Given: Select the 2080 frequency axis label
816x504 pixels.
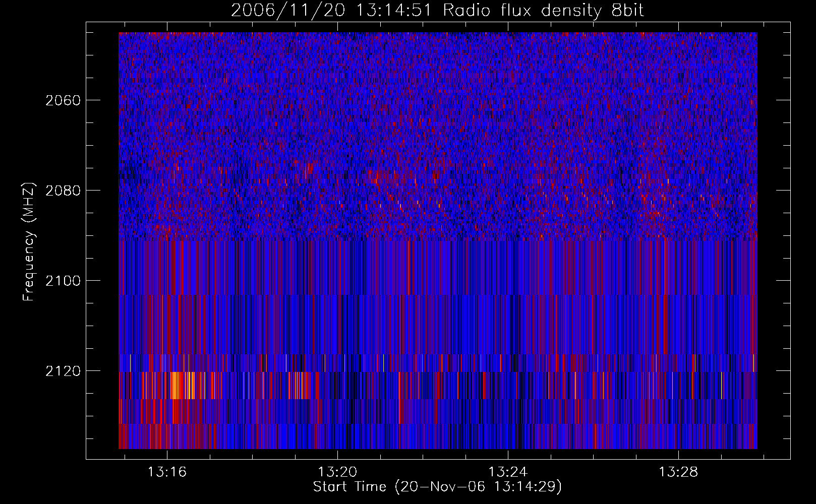Looking at the screenshot, I should coord(63,191).
